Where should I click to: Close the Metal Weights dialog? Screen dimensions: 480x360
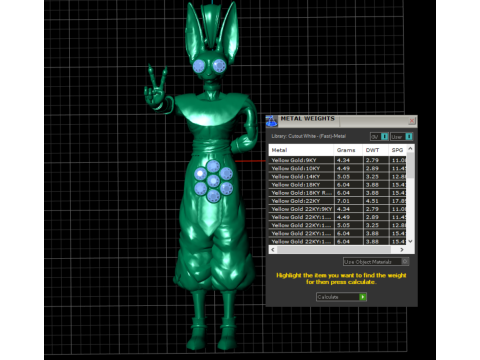pos(412,121)
